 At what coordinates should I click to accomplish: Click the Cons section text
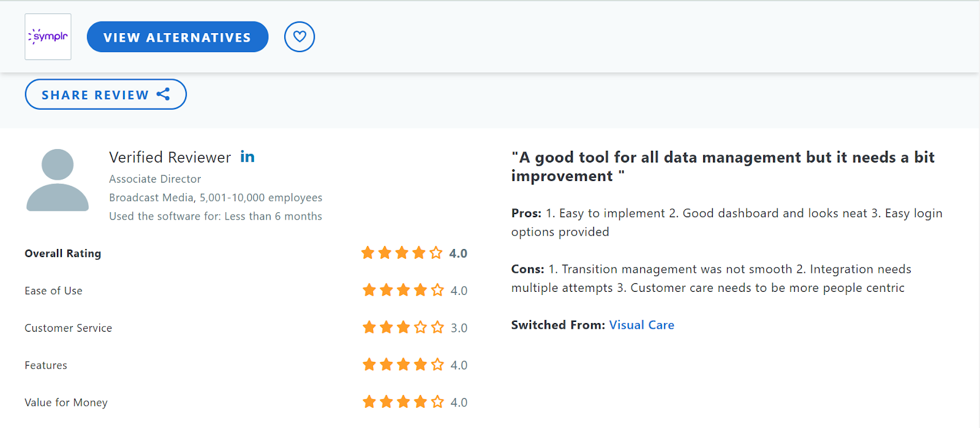711,278
